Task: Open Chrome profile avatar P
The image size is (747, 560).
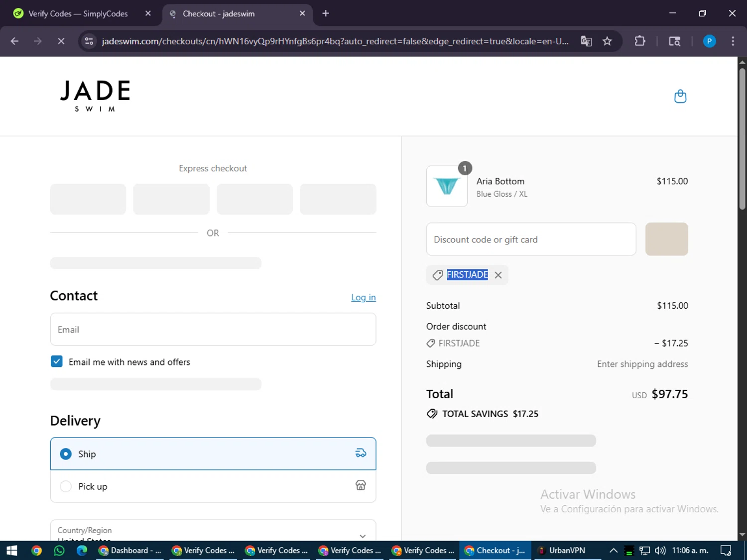Action: (x=709, y=41)
